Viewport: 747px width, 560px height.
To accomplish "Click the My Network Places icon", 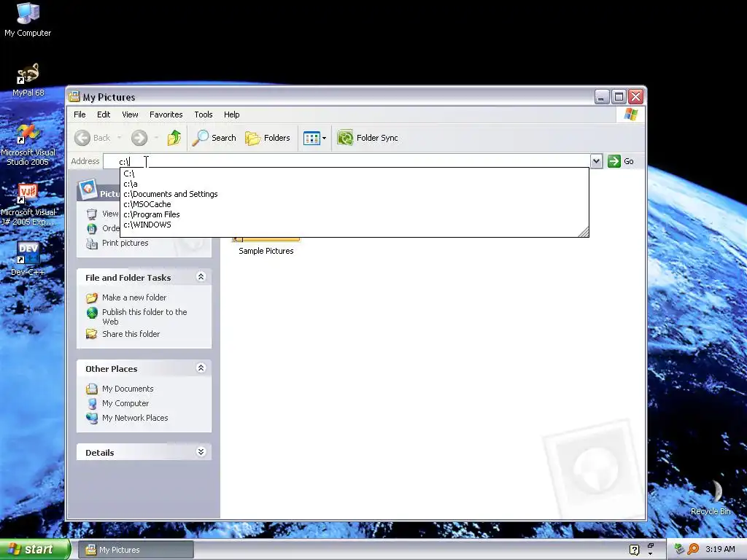I will click(x=91, y=418).
